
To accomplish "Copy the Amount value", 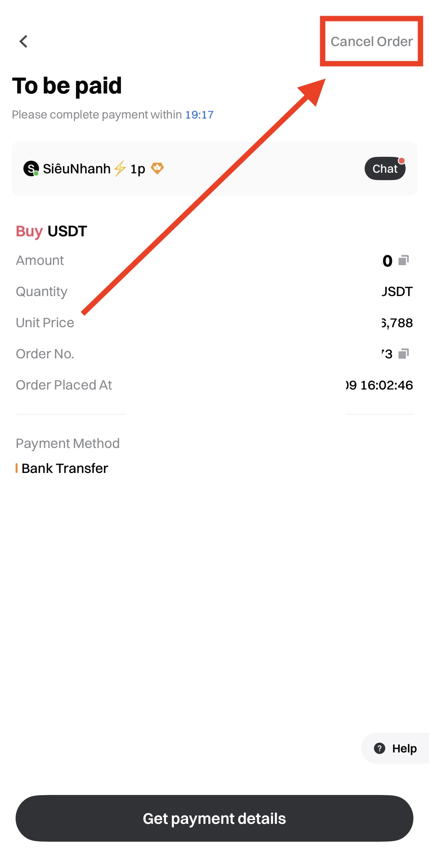I will (403, 260).
